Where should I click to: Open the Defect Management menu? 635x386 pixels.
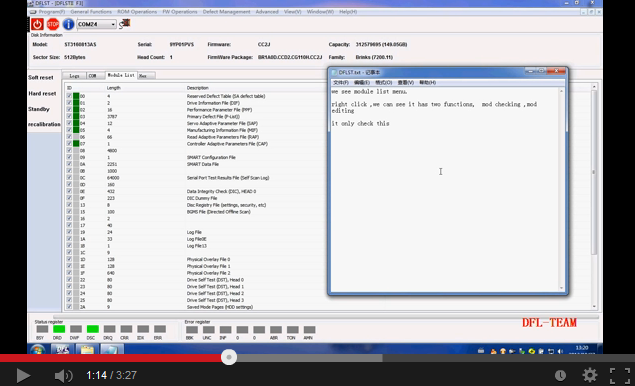coord(226,12)
